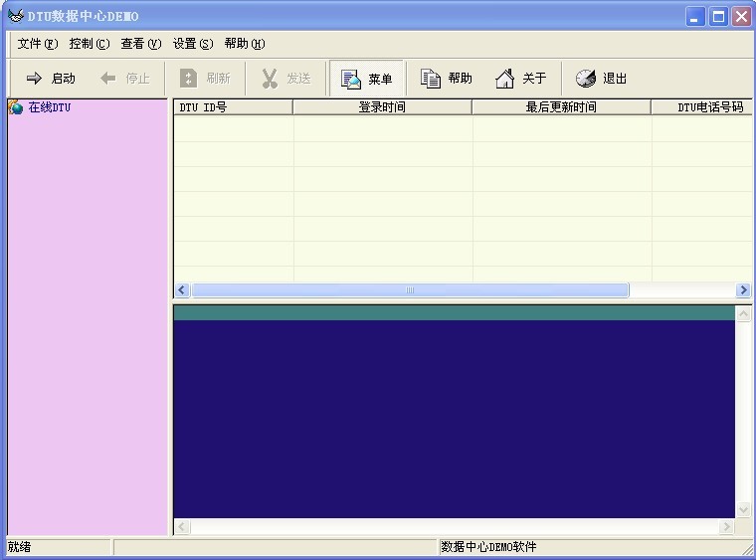Screen dimensions: 756x560
Task: Maximize the DTU数据中心DEMO window
Action: pyautogui.click(x=718, y=16)
